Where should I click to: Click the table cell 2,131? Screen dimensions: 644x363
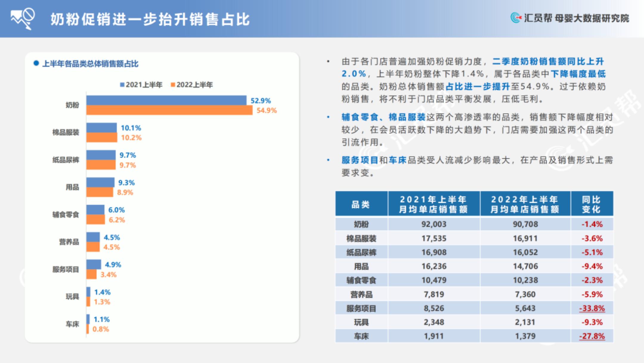[525, 322]
